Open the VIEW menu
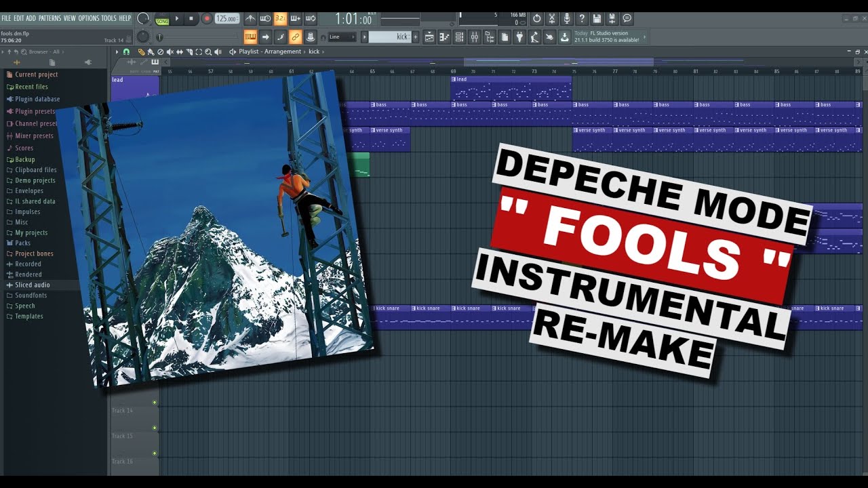The height and width of the screenshot is (488, 868). pyautogui.click(x=70, y=18)
